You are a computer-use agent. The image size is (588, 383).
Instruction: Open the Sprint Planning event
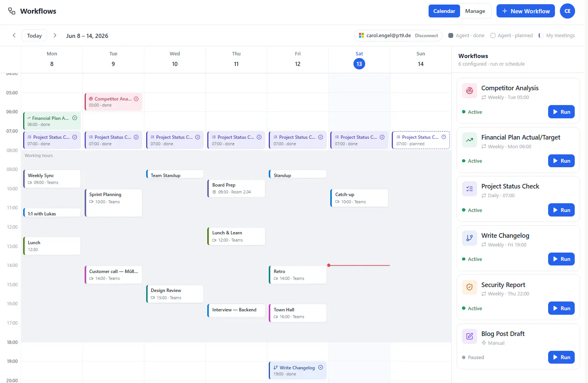(114, 203)
